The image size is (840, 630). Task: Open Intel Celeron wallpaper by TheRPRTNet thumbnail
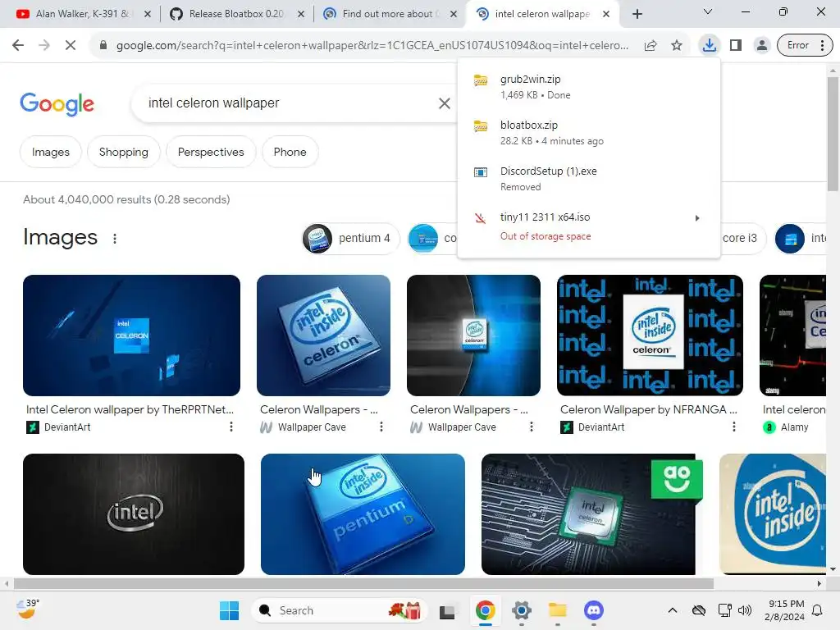click(x=131, y=336)
